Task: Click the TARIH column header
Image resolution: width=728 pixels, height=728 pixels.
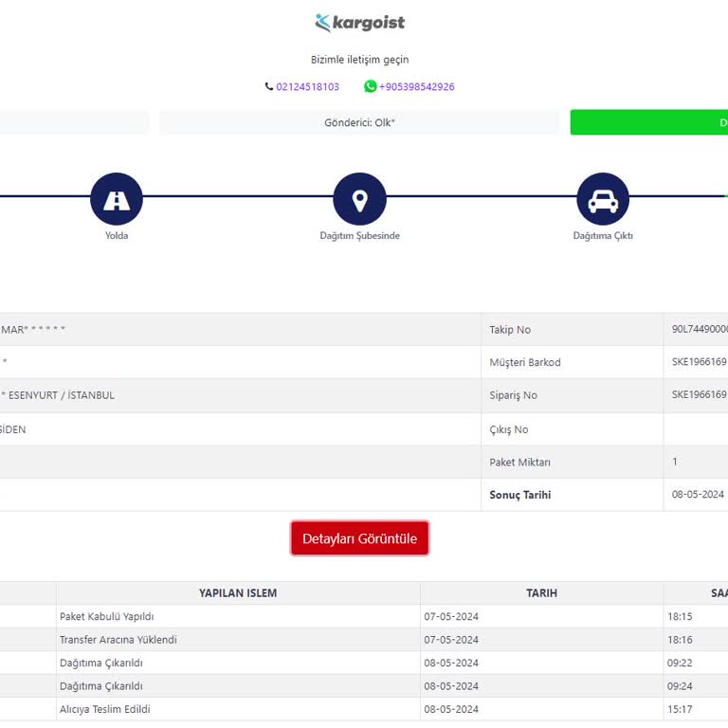Action: (x=542, y=592)
